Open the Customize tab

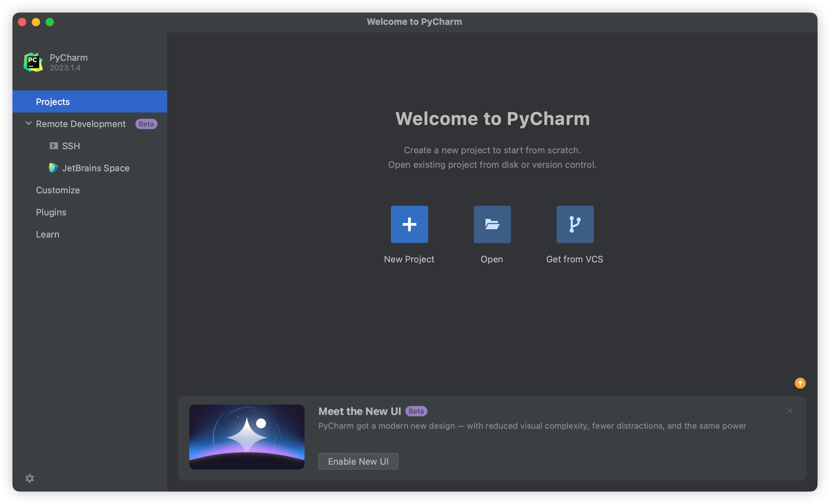pyautogui.click(x=90, y=190)
